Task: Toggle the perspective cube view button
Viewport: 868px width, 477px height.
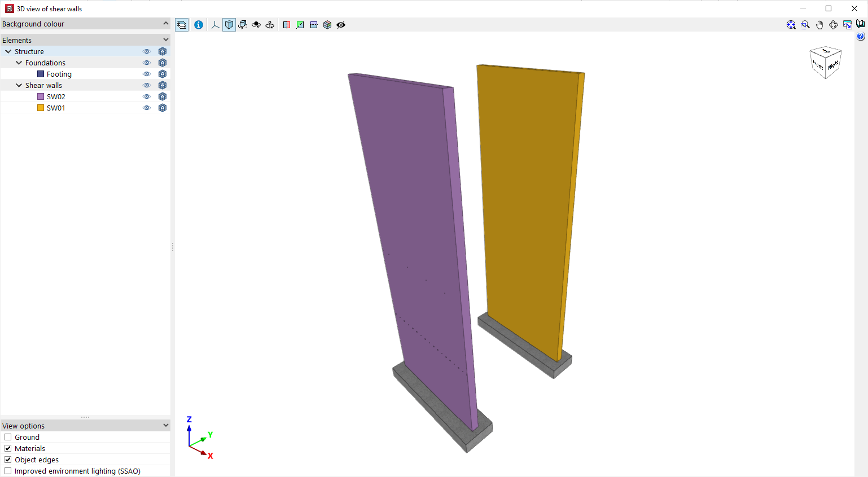Action: (229, 25)
